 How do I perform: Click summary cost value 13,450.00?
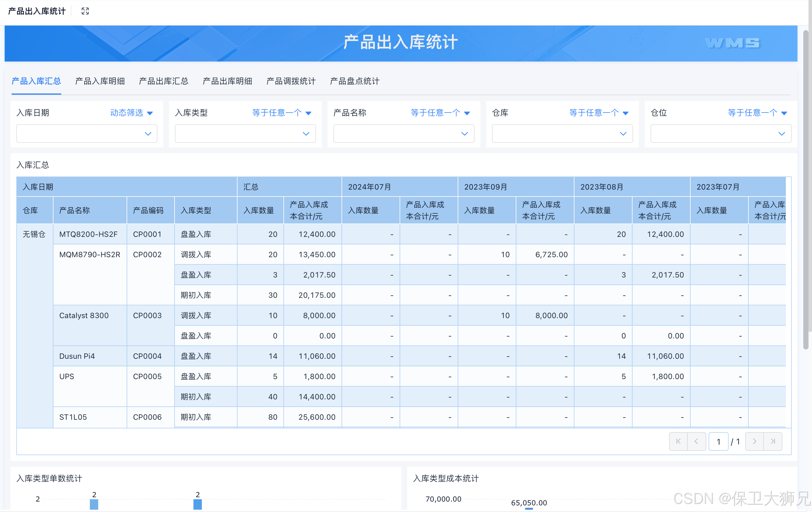point(317,255)
